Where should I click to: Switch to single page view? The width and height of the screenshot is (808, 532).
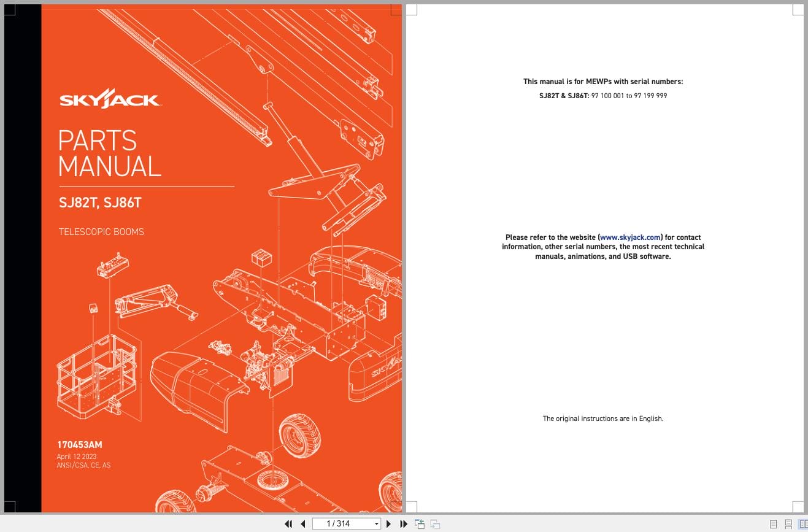click(x=773, y=524)
